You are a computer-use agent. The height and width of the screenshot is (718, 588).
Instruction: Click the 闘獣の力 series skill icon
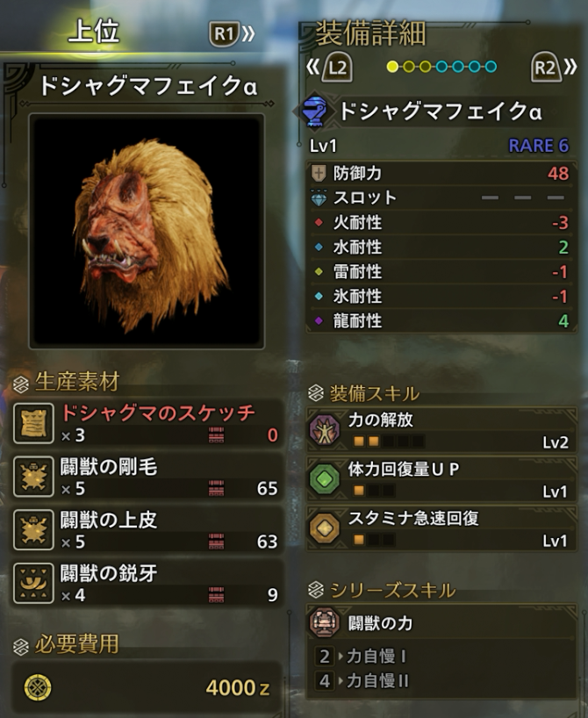(x=325, y=622)
